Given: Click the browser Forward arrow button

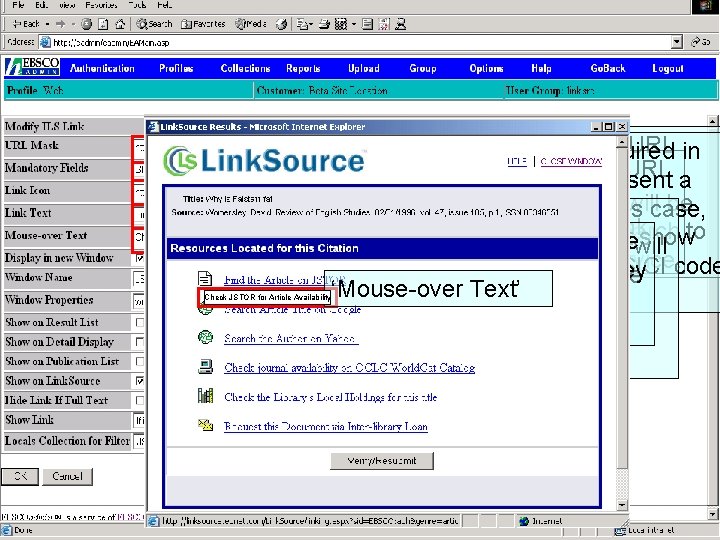Looking at the screenshot, I should (60, 24).
